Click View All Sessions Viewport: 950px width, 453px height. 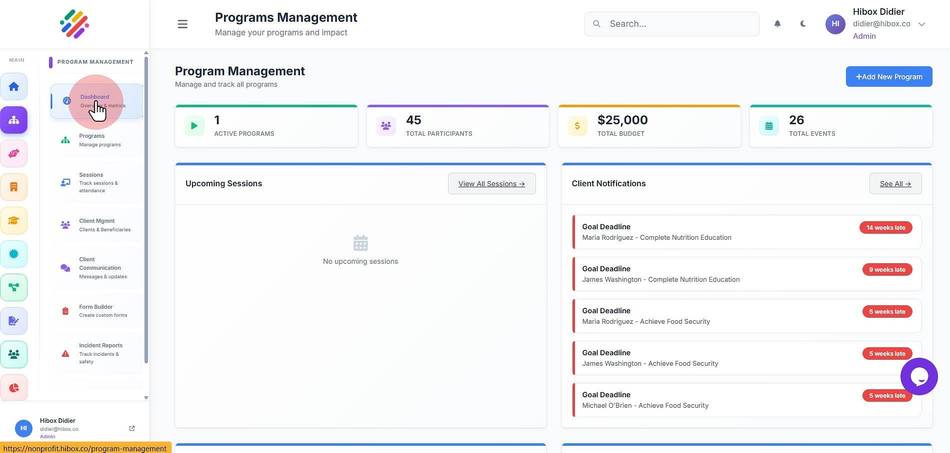coord(491,184)
